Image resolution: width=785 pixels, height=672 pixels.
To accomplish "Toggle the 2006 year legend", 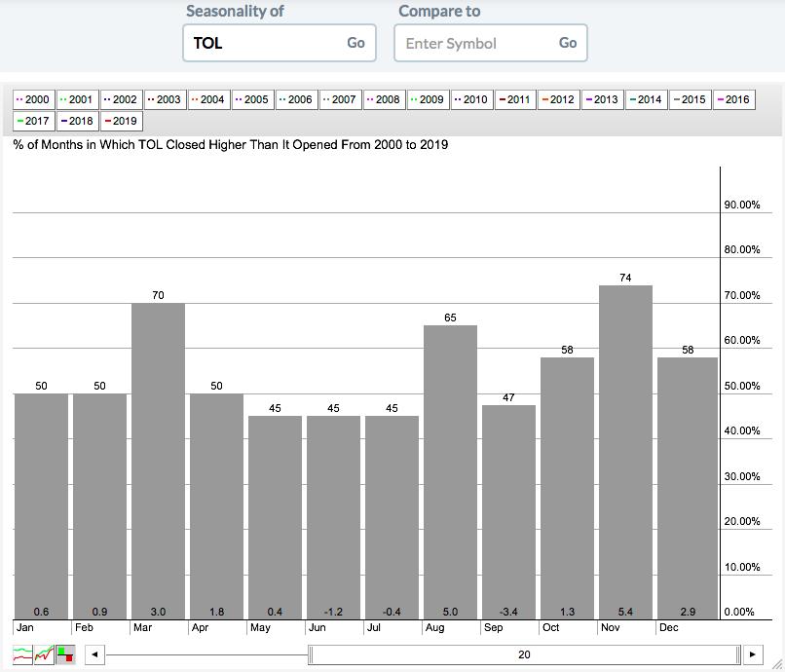I will 296,99.
